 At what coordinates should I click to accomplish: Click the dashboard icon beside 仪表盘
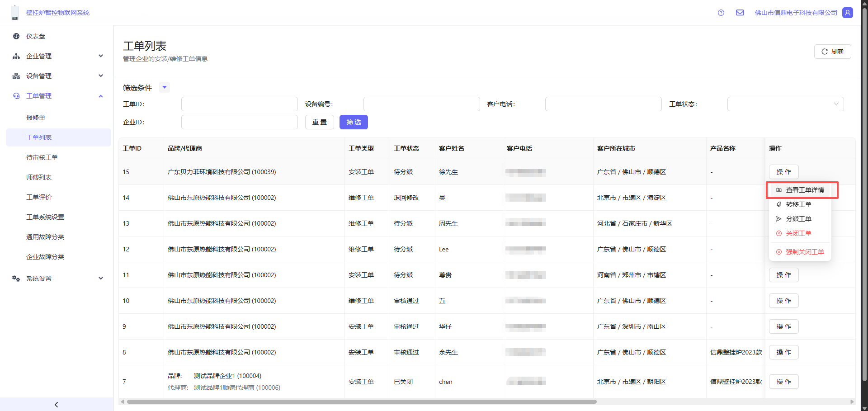click(x=16, y=36)
